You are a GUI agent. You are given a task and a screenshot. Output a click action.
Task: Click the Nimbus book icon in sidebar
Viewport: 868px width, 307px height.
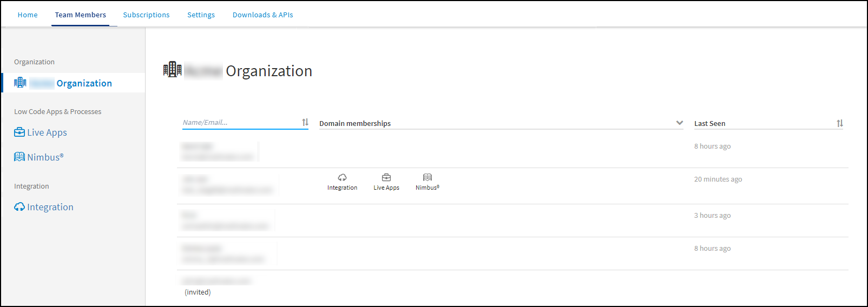pyautogui.click(x=19, y=157)
